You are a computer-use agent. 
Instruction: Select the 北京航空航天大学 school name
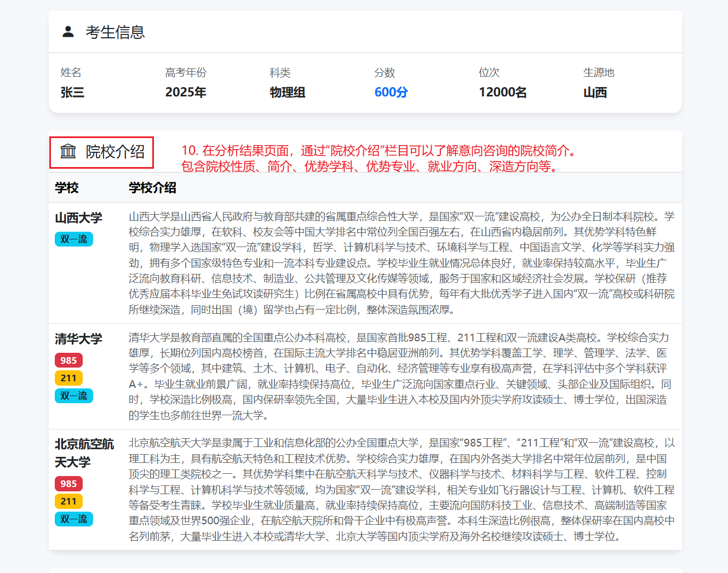click(84, 453)
